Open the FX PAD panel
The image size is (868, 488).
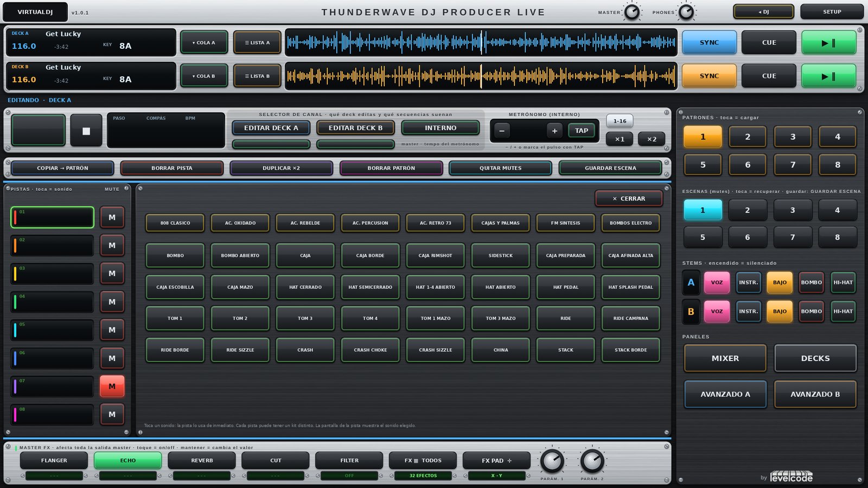(496, 460)
